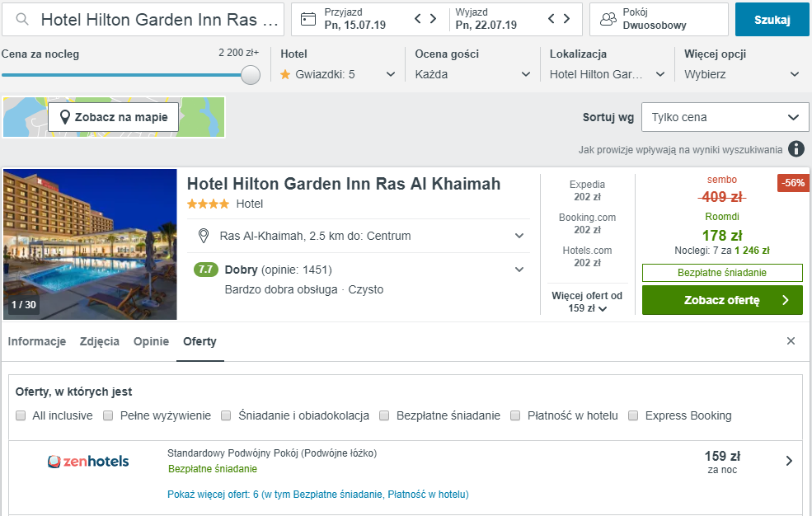This screenshot has width=812, height=516.
Task: Click Pokaż więcej ofert: 6 link
Action: coord(317,495)
